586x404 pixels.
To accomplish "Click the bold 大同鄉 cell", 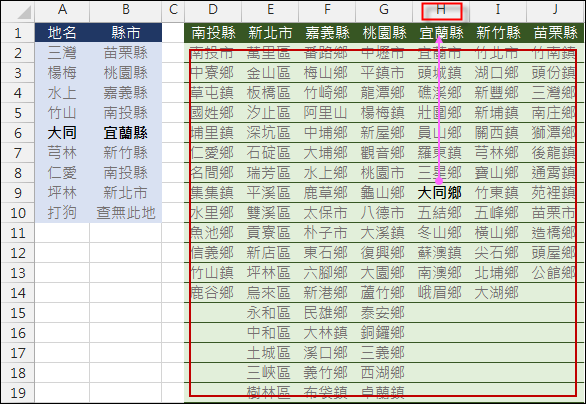I will pyautogui.click(x=441, y=193).
